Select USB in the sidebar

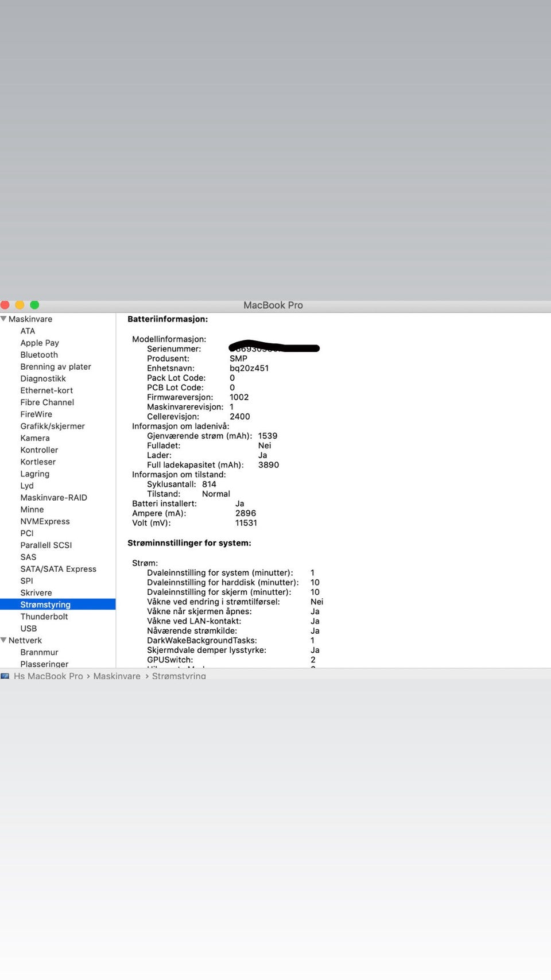coord(29,629)
